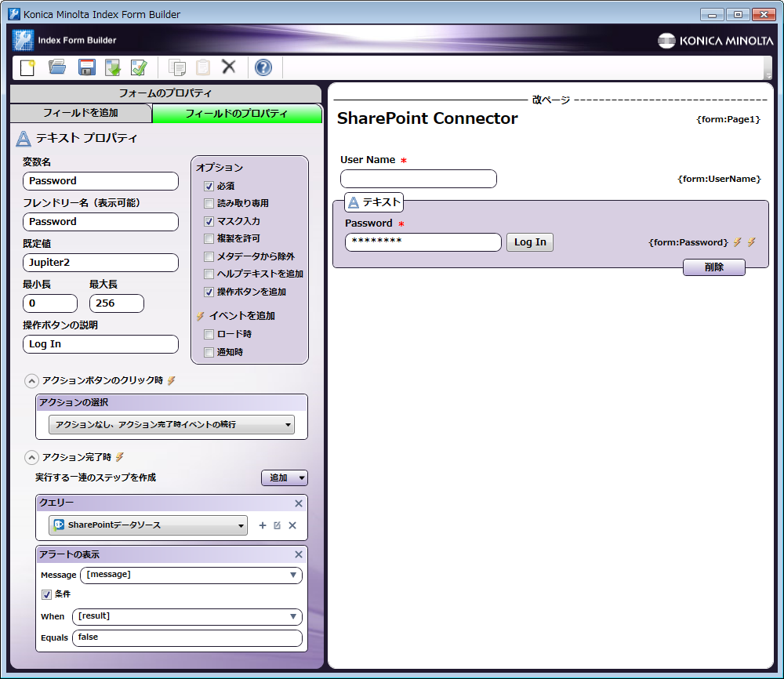Click the 最小長 input field
The height and width of the screenshot is (679, 784).
(50, 303)
